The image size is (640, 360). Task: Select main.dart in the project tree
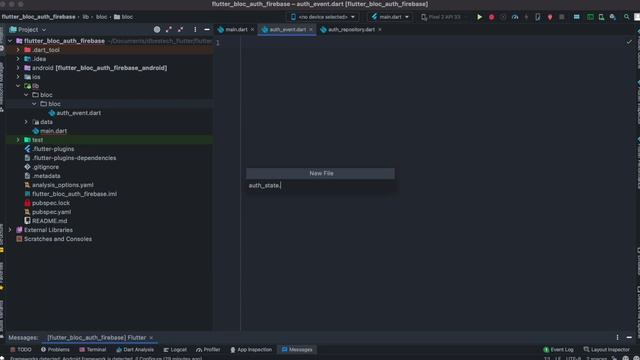[49, 131]
